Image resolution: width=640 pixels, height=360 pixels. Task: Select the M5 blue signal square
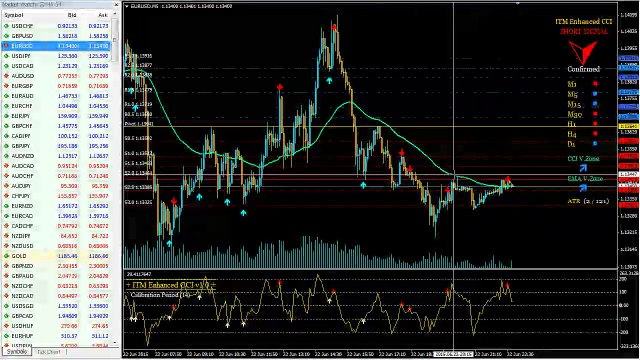(x=595, y=94)
